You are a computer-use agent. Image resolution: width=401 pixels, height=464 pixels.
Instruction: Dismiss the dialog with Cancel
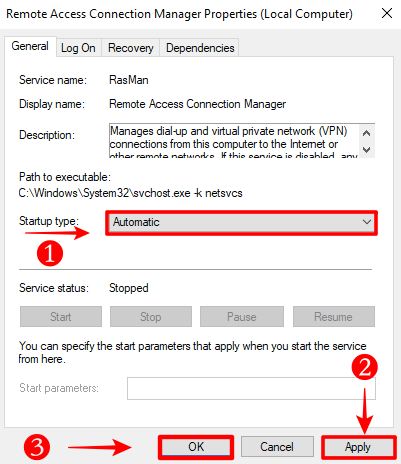pos(277,447)
